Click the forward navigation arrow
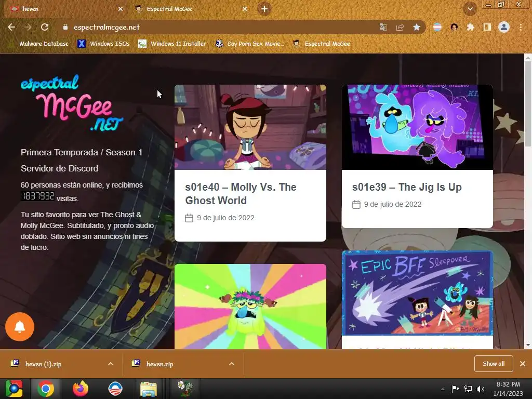 28,27
